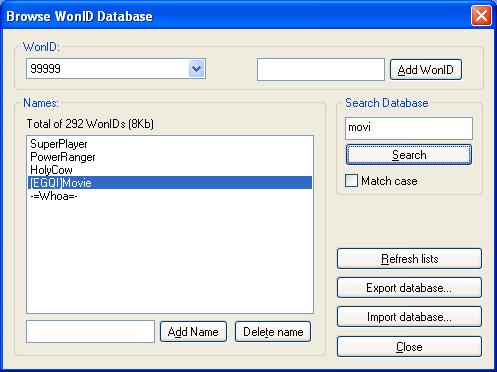
Task: Click the Add Name button
Action: point(193,332)
